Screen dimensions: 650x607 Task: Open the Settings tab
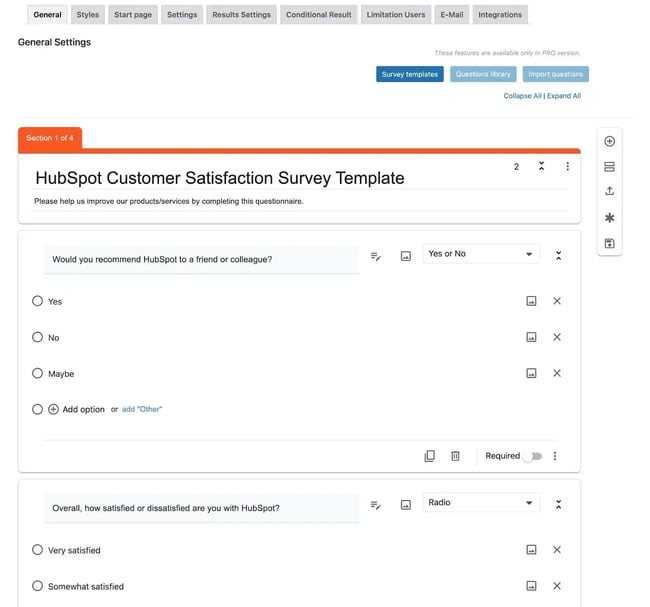182,15
